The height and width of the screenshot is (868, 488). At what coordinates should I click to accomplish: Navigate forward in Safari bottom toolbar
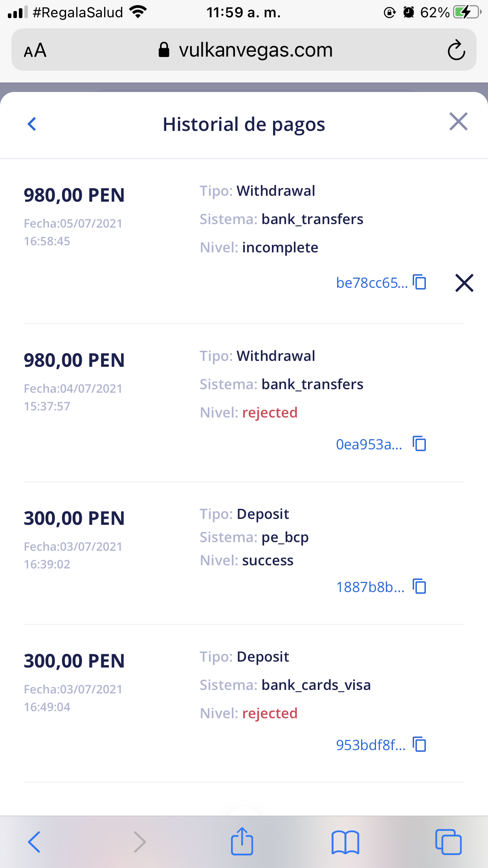pyautogui.click(x=139, y=842)
